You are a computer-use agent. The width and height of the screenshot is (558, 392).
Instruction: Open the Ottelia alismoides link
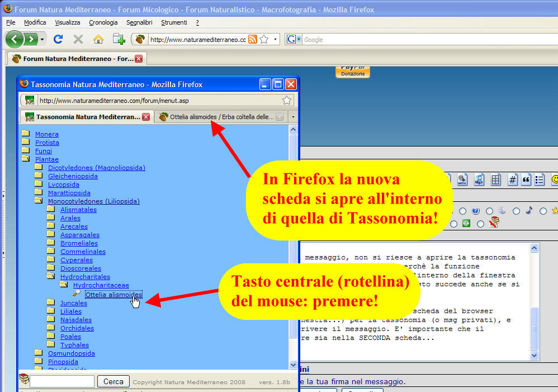pos(114,295)
